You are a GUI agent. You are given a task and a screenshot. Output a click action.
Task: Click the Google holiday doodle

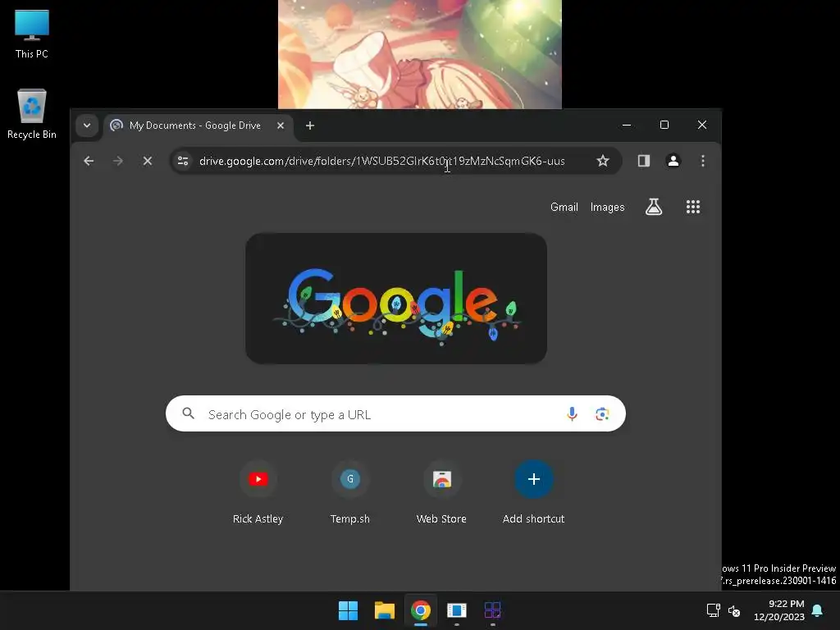[x=396, y=299]
